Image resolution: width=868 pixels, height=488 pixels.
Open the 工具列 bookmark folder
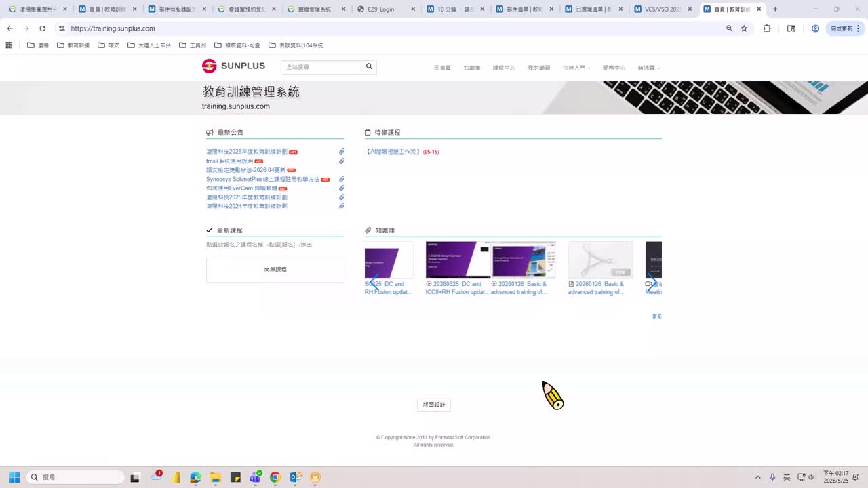(x=193, y=45)
